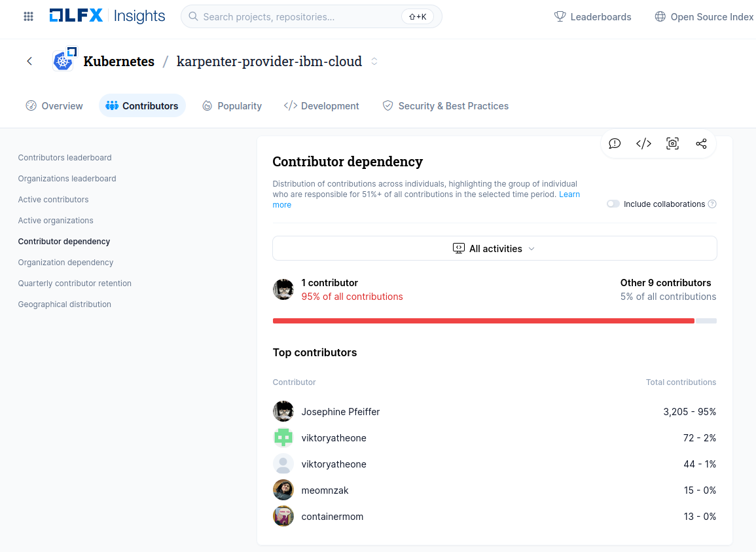Click the screenshot capture icon
This screenshot has height=552, width=756.
click(x=672, y=144)
